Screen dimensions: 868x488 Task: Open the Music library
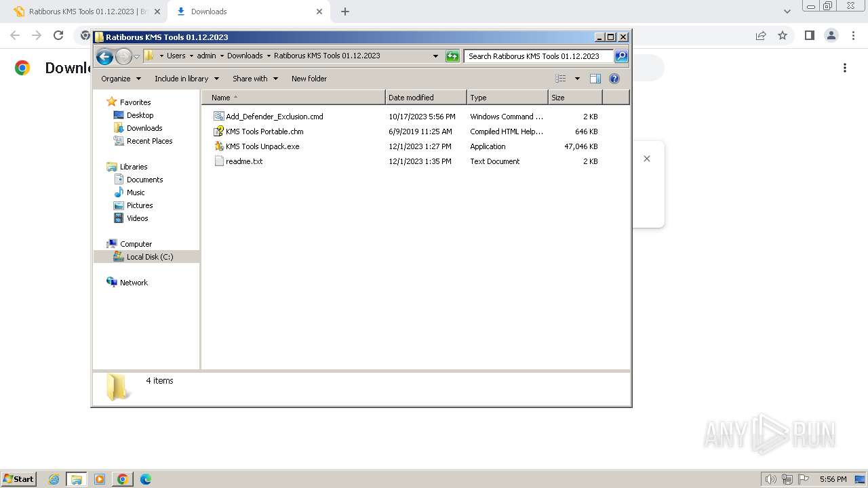(x=136, y=192)
